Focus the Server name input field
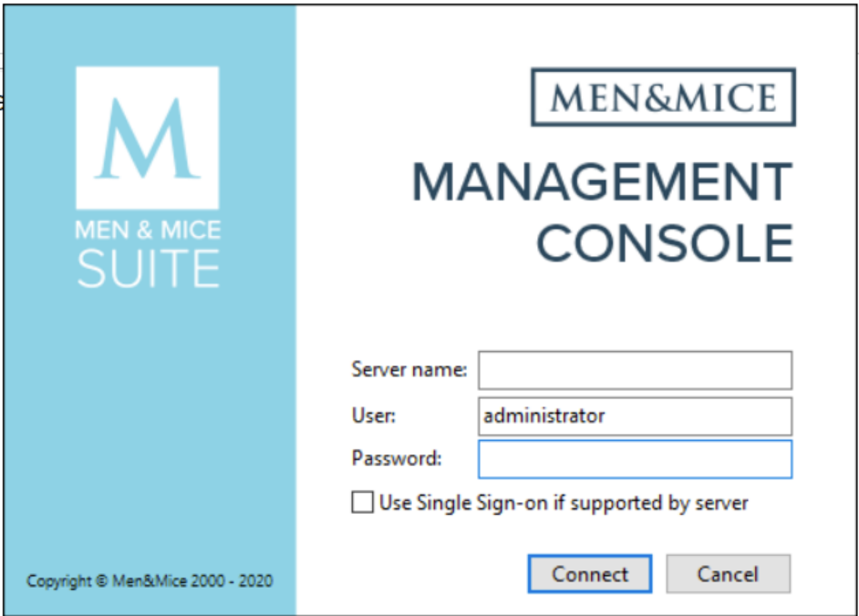Image resolution: width=859 pixels, height=616 pixels. pos(635,371)
